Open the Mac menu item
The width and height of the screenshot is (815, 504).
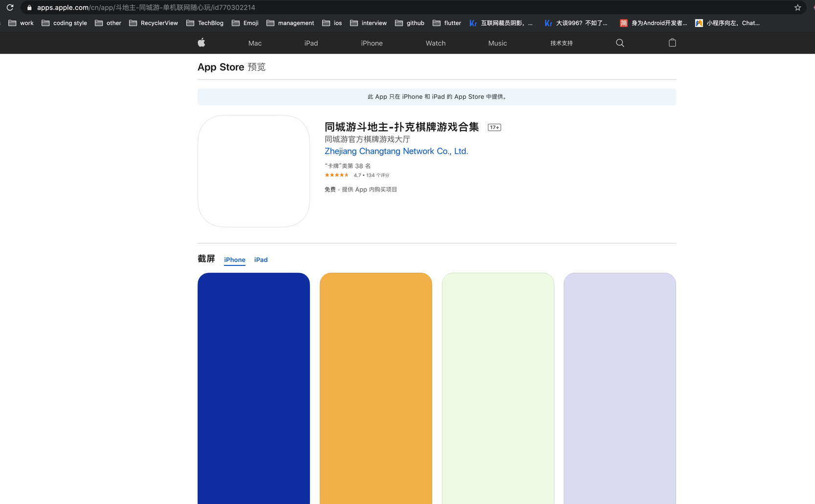[255, 43]
